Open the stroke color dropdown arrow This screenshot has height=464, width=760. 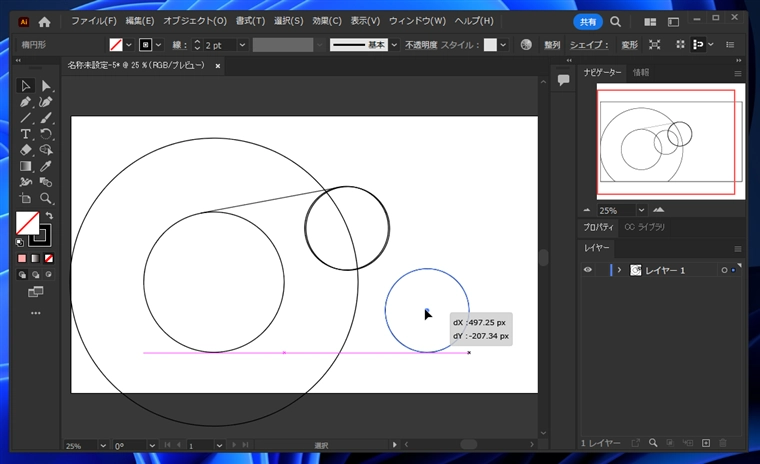click(158, 45)
